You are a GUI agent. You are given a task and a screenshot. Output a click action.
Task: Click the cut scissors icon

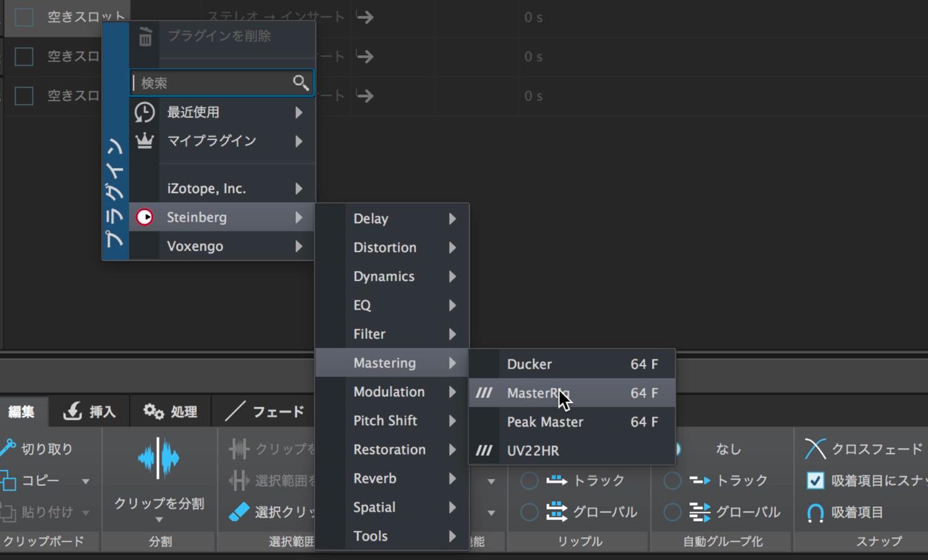(8, 448)
